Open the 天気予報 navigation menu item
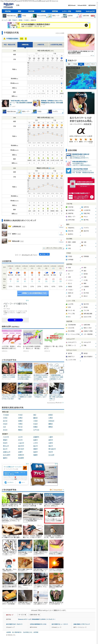The image size is (98, 644). click(8, 11)
